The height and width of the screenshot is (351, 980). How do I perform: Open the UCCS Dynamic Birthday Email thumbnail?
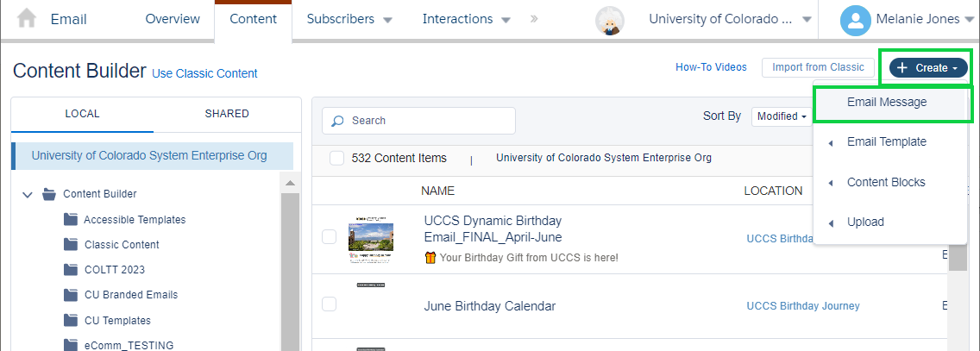[x=371, y=241]
